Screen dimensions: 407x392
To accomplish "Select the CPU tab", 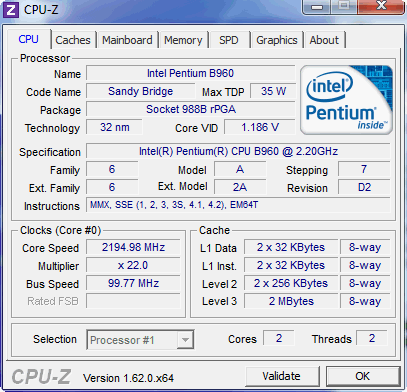I will [x=29, y=39].
